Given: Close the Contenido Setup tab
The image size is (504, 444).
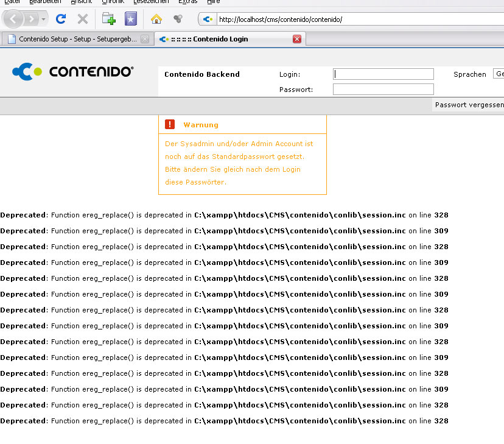Looking at the screenshot, I should (144, 39).
